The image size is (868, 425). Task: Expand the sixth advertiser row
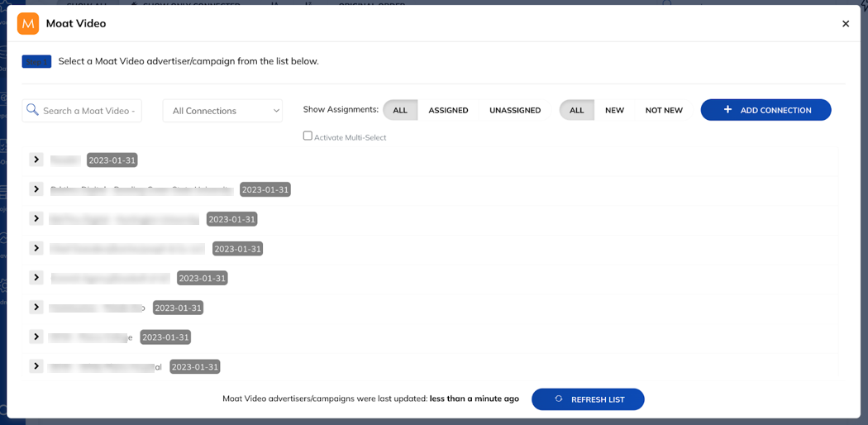point(36,307)
